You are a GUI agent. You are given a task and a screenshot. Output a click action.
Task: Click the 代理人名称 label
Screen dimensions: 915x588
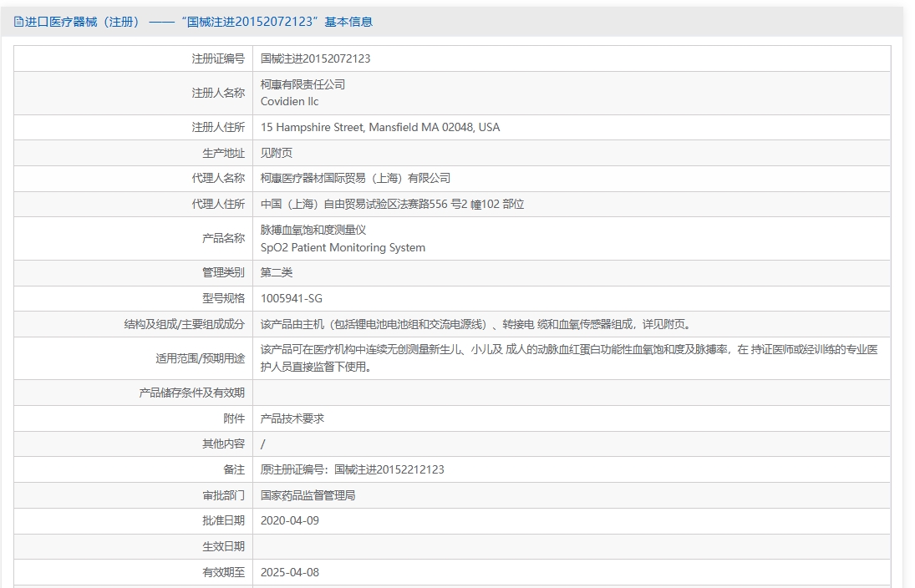click(x=217, y=179)
